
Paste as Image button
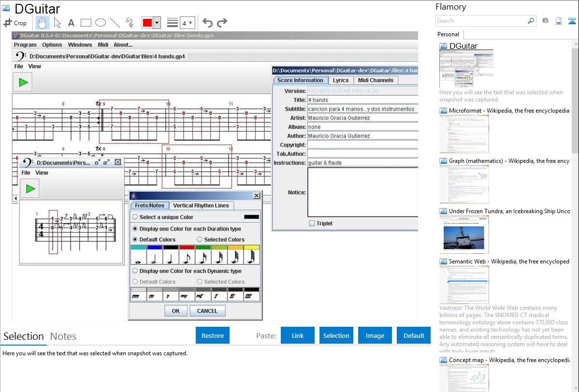point(375,335)
